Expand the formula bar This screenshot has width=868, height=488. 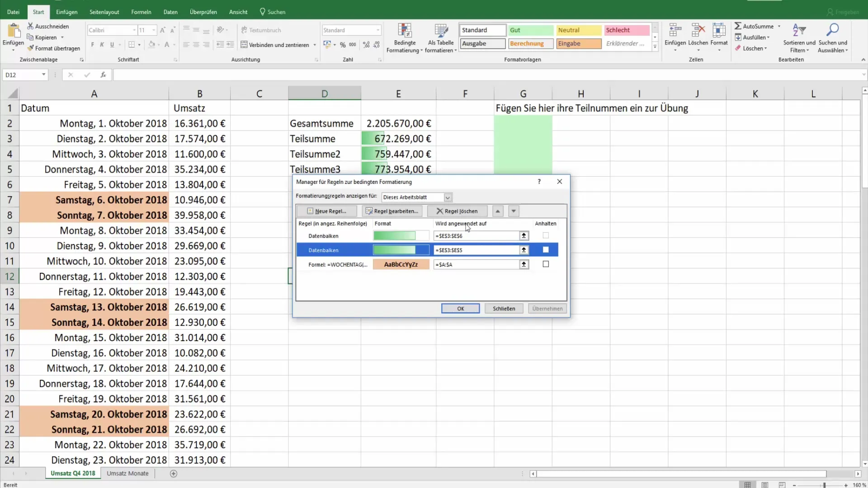[x=863, y=75]
